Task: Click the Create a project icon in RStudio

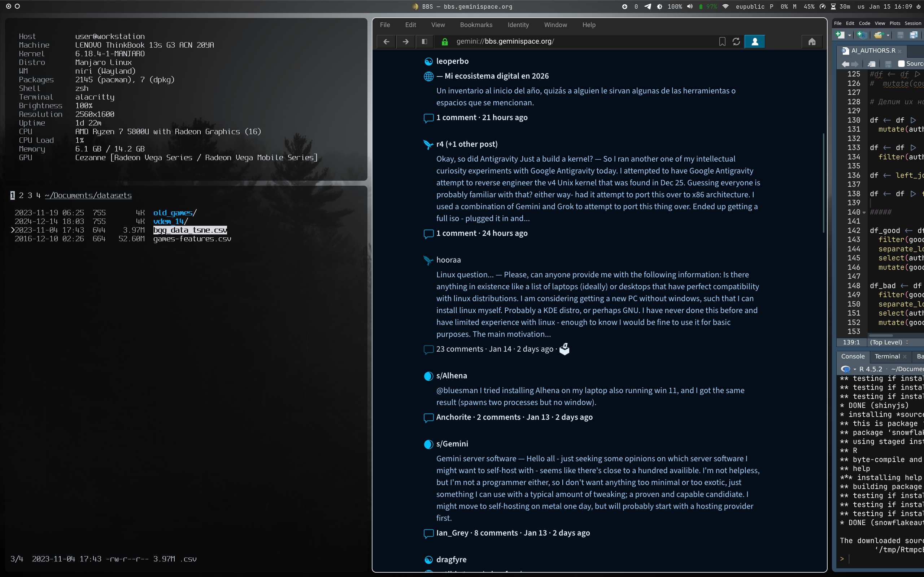Action: coord(862,35)
